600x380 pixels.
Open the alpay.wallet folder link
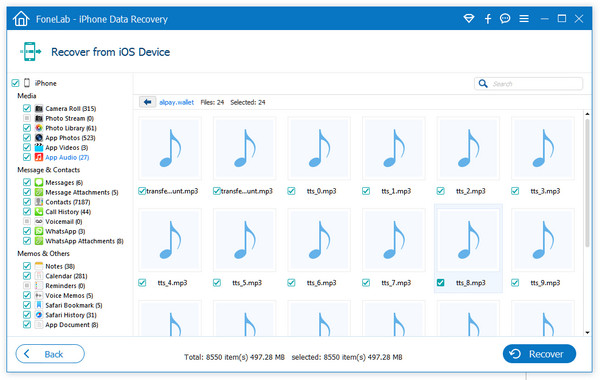pos(176,102)
